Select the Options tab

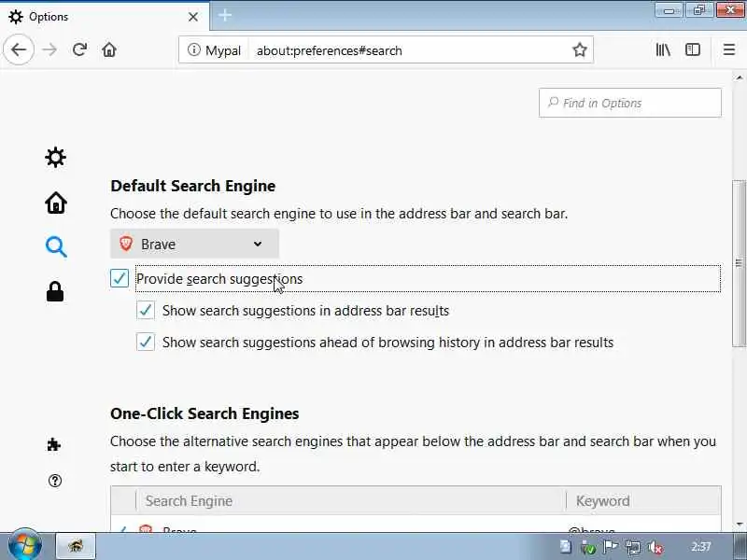[105, 17]
